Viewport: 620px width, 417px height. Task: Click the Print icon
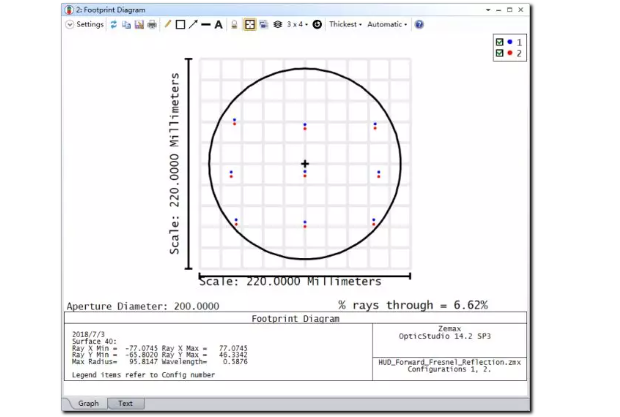tap(152, 25)
